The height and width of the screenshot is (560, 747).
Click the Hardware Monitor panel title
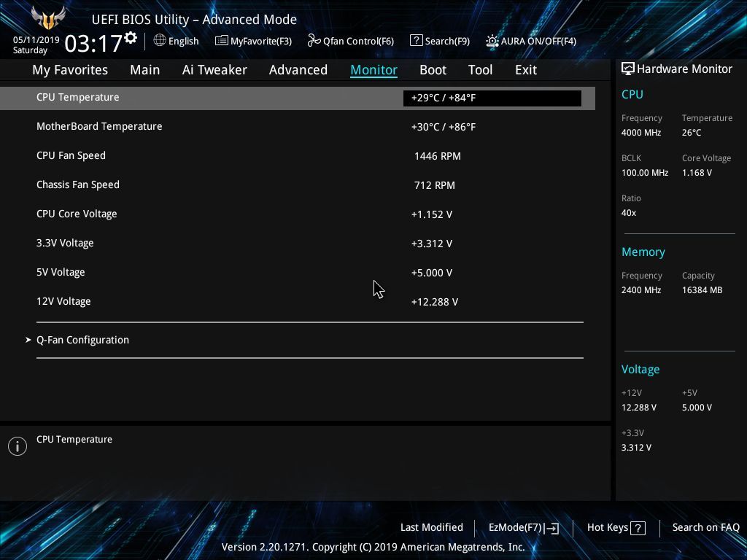(684, 69)
